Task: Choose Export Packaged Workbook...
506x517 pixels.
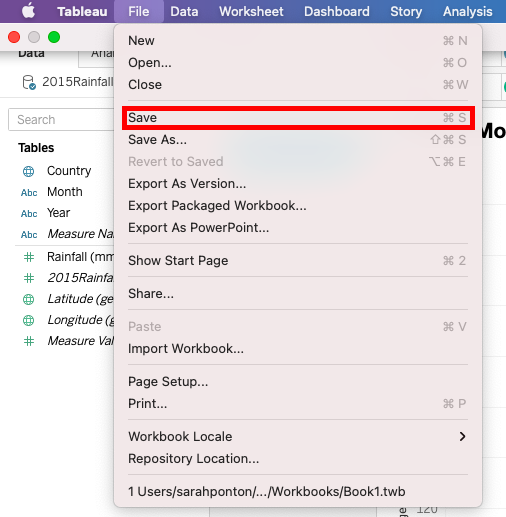Action: point(298,206)
